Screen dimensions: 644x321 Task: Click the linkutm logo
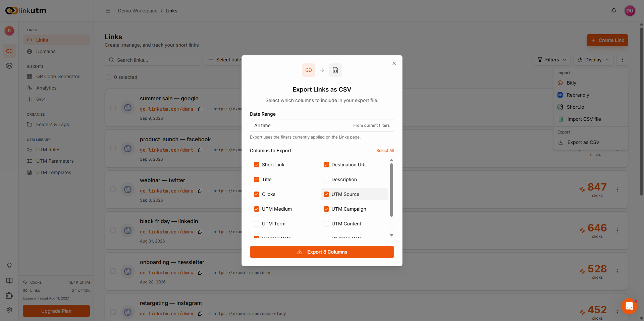click(26, 11)
